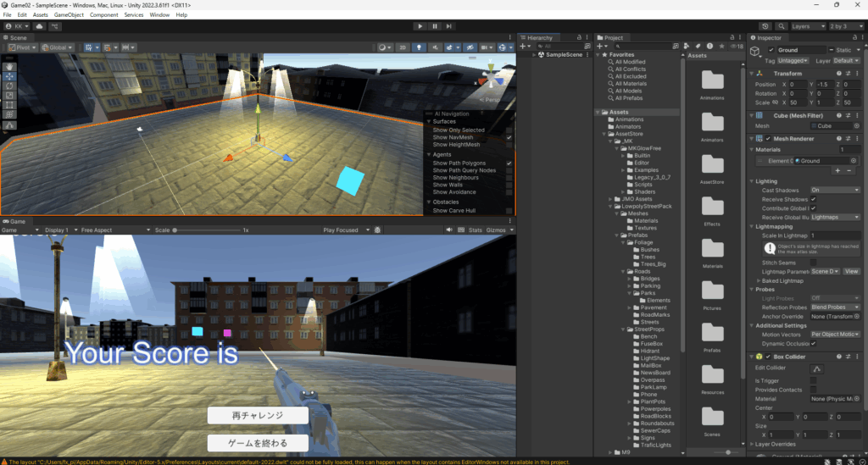The image size is (868, 465).
Task: Click the cloud services icon
Action: point(39,26)
